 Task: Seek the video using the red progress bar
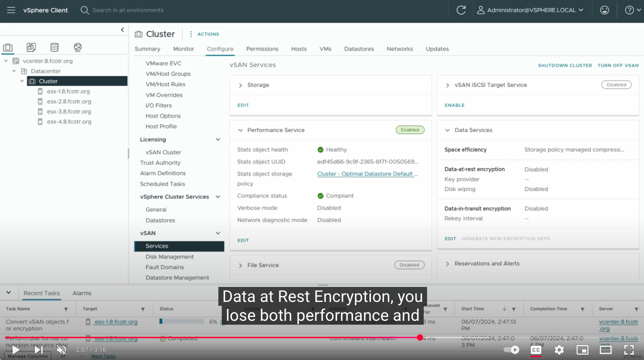click(322, 337)
